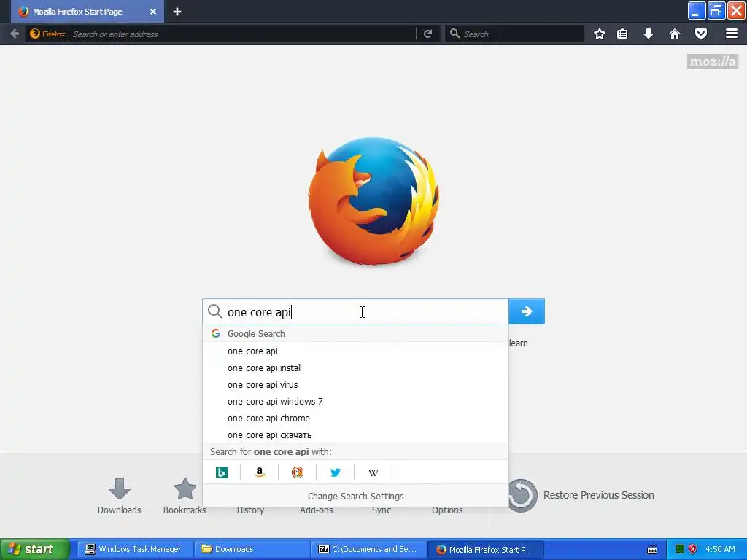Choose suggestion 'one core api virus'
The height and width of the screenshot is (560, 747).
355,385
